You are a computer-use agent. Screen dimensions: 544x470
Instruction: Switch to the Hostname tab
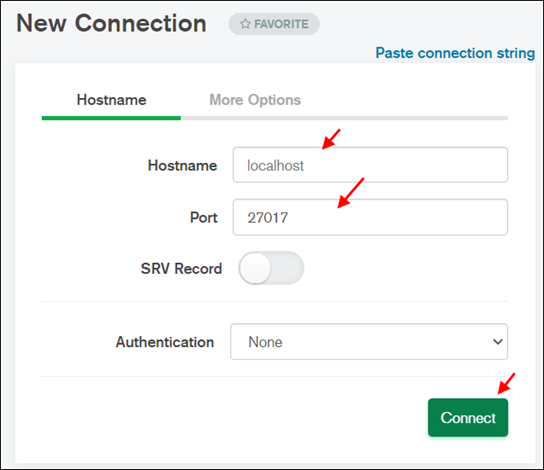111,100
